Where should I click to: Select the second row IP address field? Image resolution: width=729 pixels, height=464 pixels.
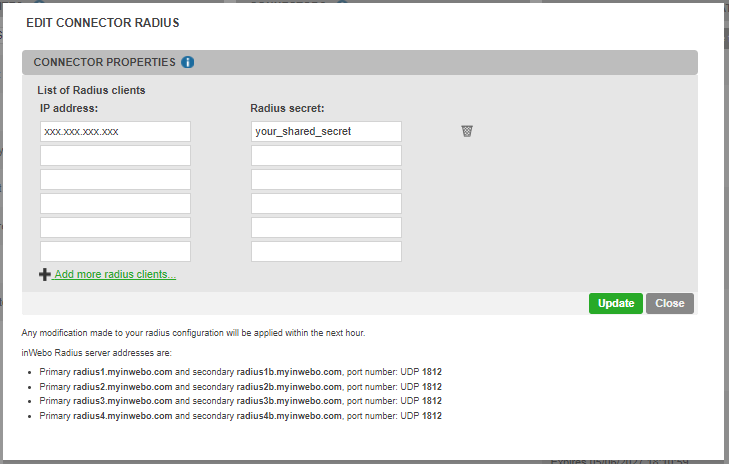[x=115, y=155]
